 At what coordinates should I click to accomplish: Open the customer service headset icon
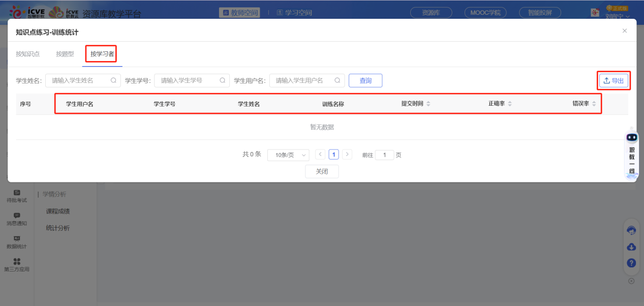631,230
